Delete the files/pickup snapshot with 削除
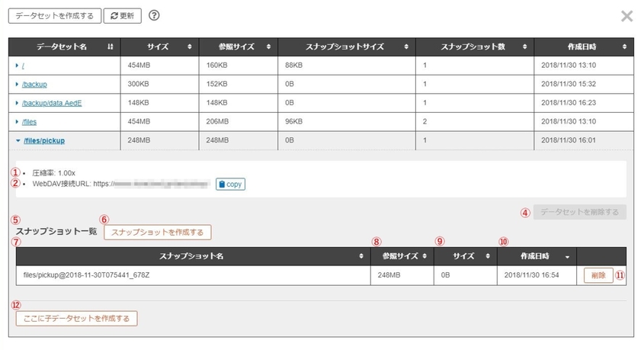This screenshot has width=644, height=350. coord(598,276)
